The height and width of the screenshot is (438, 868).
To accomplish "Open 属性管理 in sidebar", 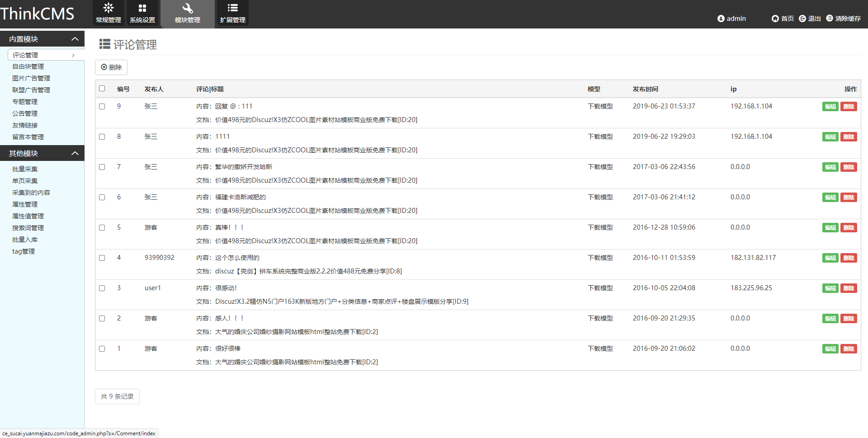I will pyautogui.click(x=25, y=204).
